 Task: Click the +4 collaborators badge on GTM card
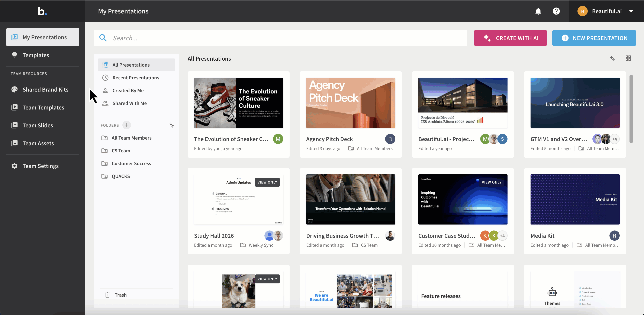click(x=615, y=139)
